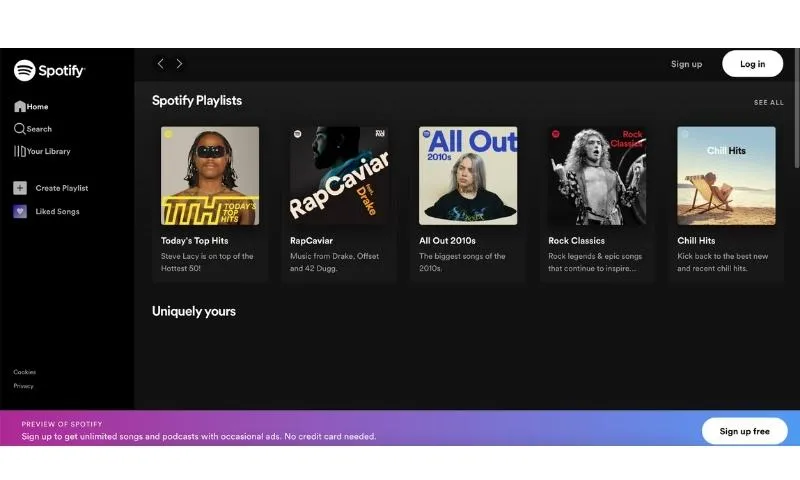800x480 pixels.
Task: Click the Spotify logo in the sidebar
Action: point(49,70)
